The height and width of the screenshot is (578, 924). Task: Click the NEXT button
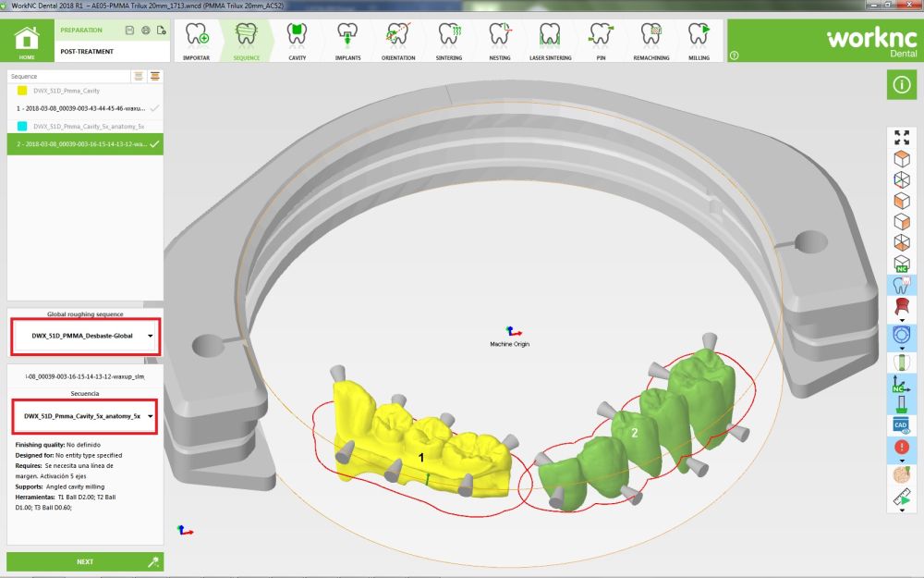tap(85, 561)
